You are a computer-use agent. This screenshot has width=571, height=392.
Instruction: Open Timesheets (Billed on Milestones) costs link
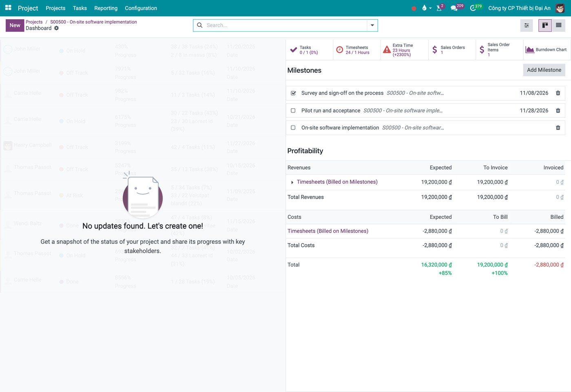[328, 231]
